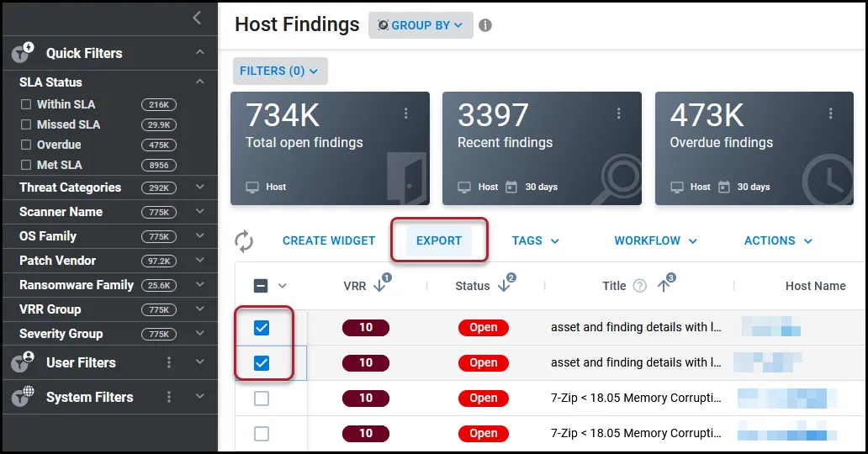Open the Tags menu

tap(535, 240)
